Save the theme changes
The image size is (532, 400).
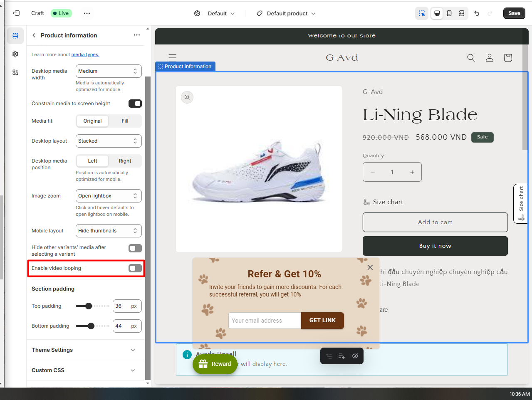pos(514,13)
